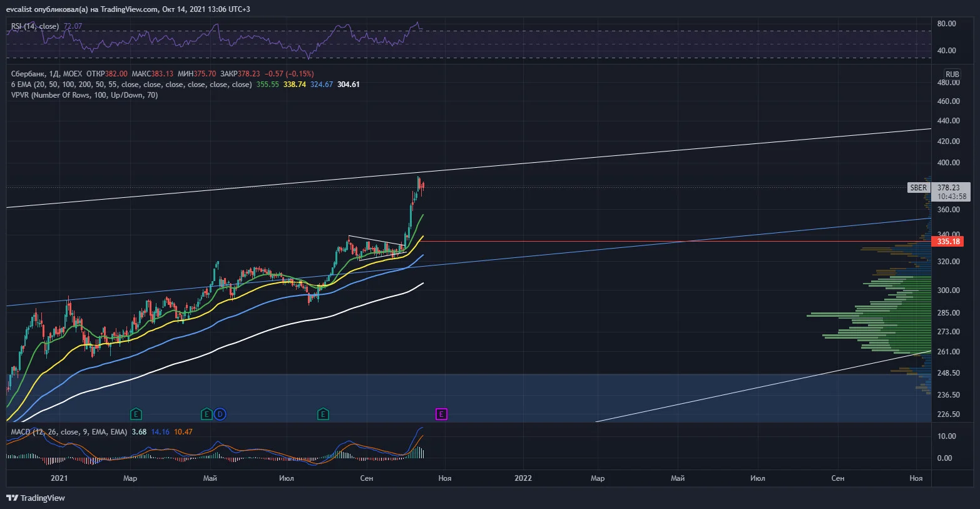
Task: Click the RSI value 72.07
Action: [73, 26]
